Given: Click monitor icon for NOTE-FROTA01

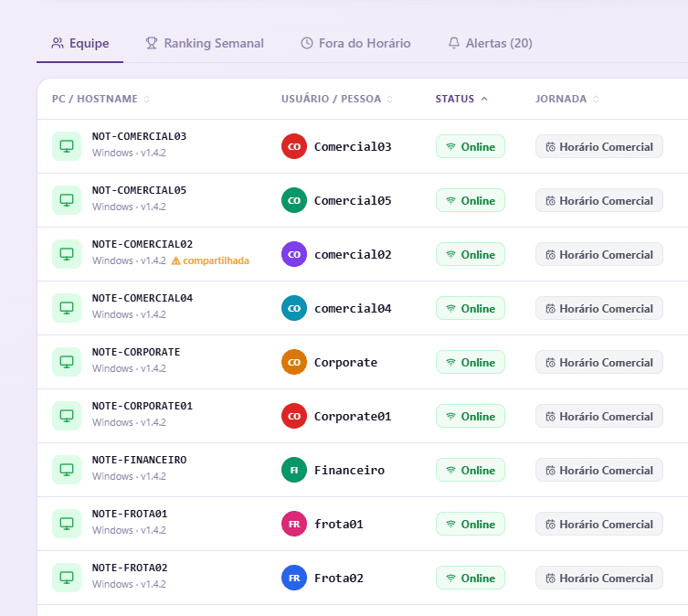Looking at the screenshot, I should pyautogui.click(x=67, y=524).
